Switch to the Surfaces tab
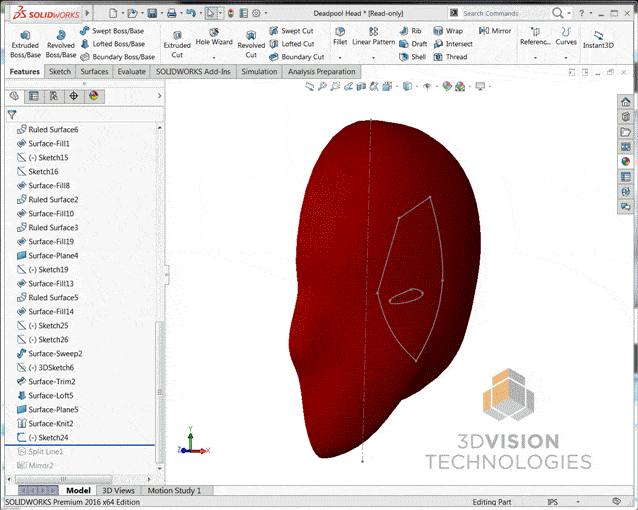Image resolution: width=638 pixels, height=510 pixels. tap(94, 72)
